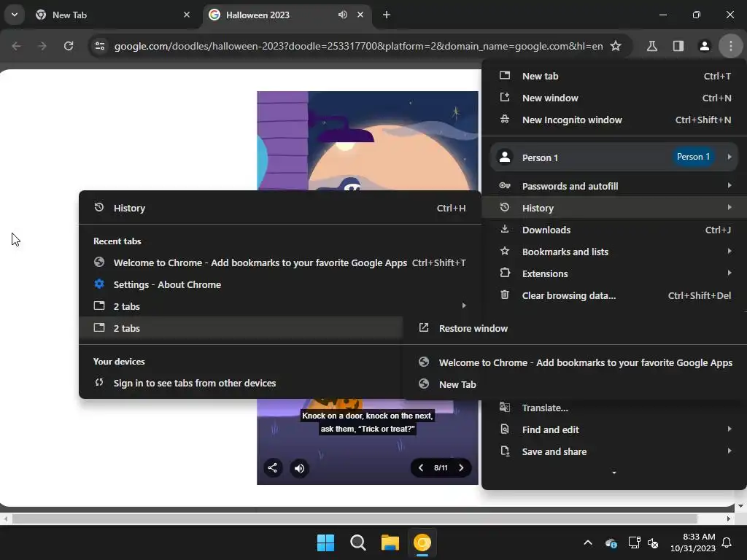Expand Bookmarks and lists submenu

[x=614, y=252]
